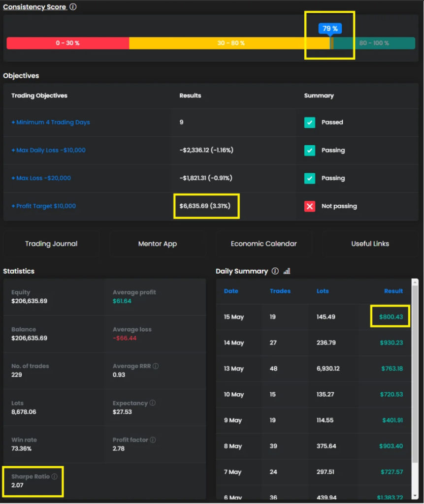Viewport: 424px width, 504px height.
Task: Click the Minimum 4 Trading Days checkmark
Action: coord(310,122)
